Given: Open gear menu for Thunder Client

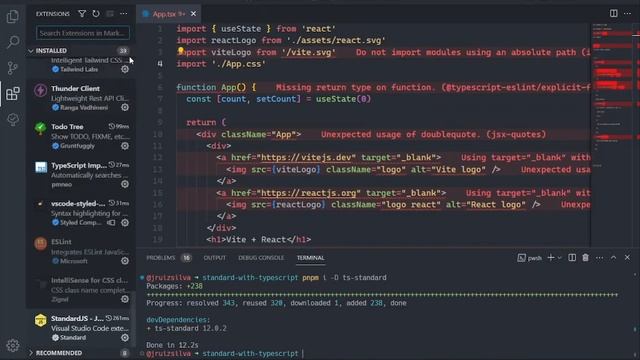Looking at the screenshot, I should coord(125,107).
